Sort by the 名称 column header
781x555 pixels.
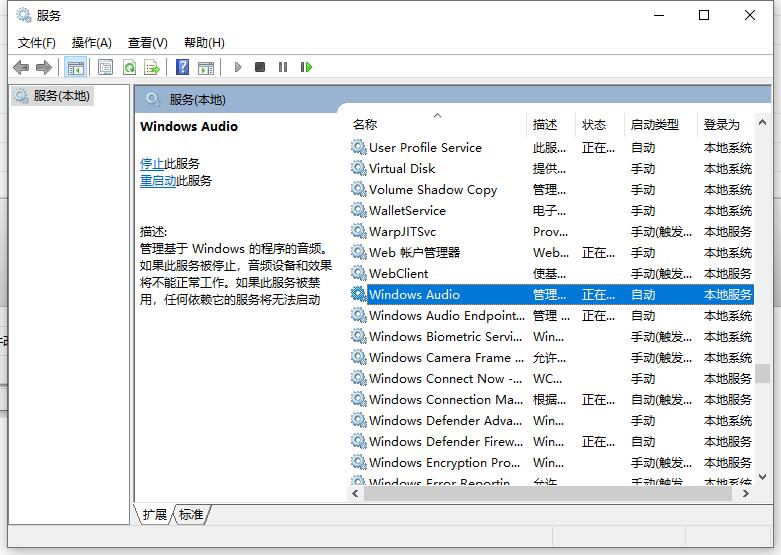click(x=365, y=124)
